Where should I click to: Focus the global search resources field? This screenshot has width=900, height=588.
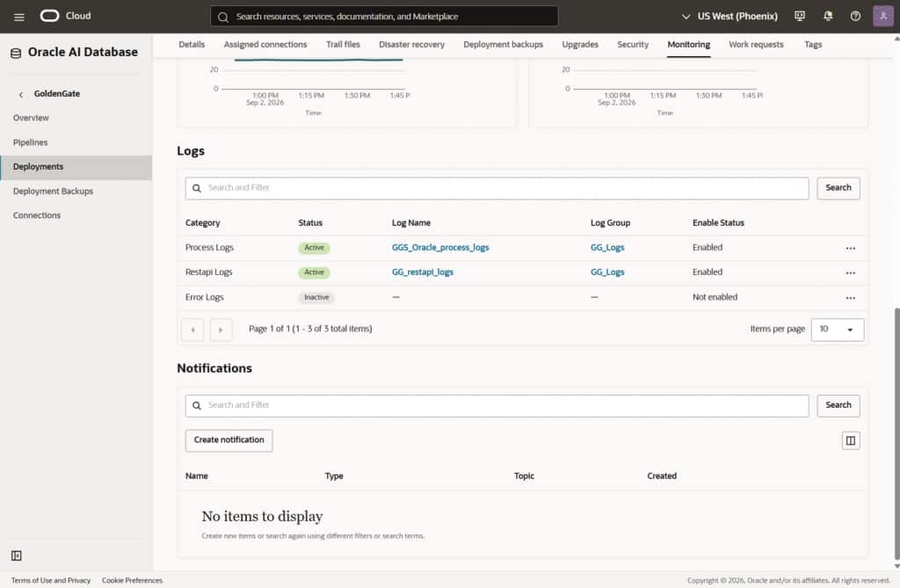click(x=384, y=16)
